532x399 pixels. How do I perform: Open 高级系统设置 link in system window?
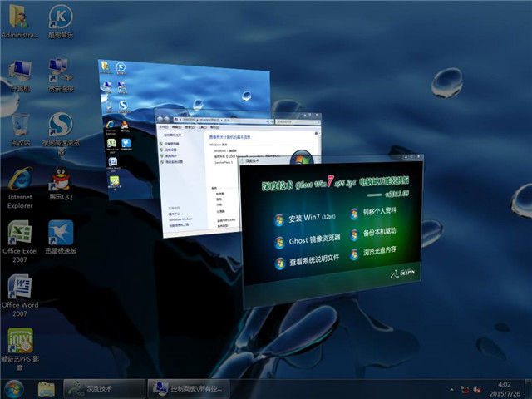174,162
